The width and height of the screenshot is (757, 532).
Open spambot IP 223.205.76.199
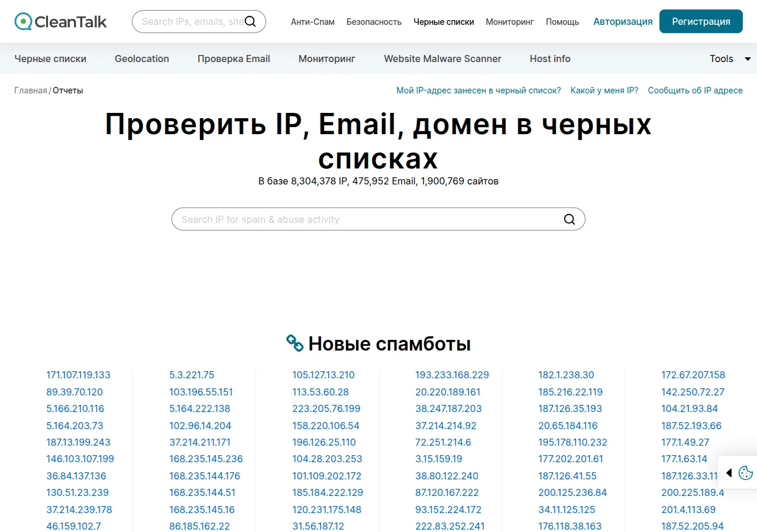[326, 408]
